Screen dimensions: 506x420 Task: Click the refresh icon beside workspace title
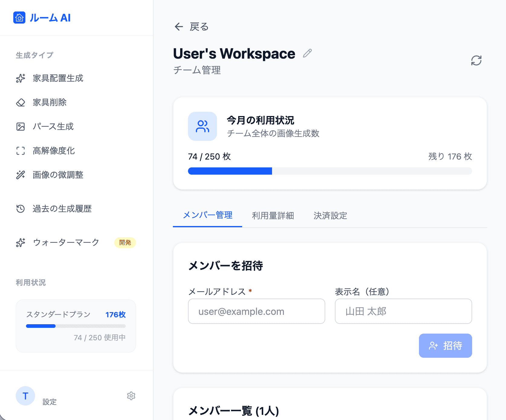coord(476,60)
